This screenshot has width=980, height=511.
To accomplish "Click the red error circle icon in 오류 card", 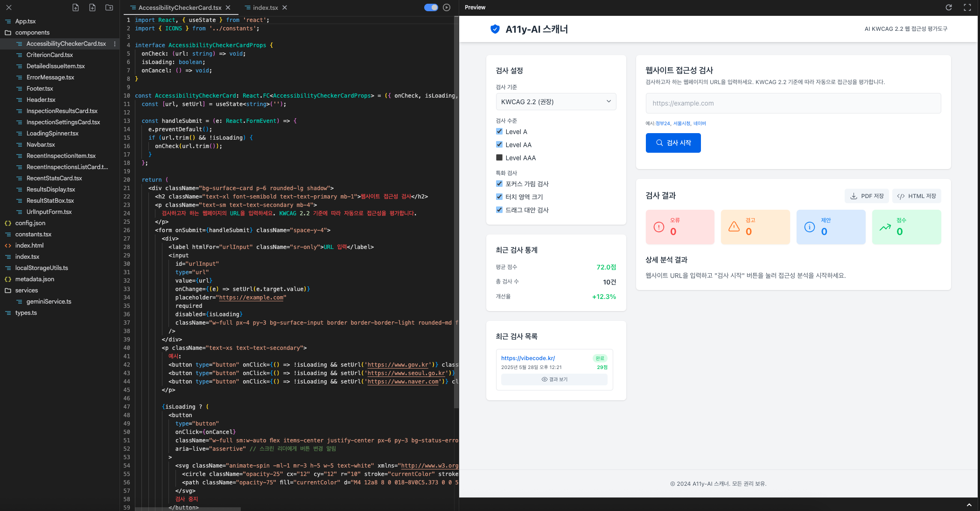I will pos(659,227).
